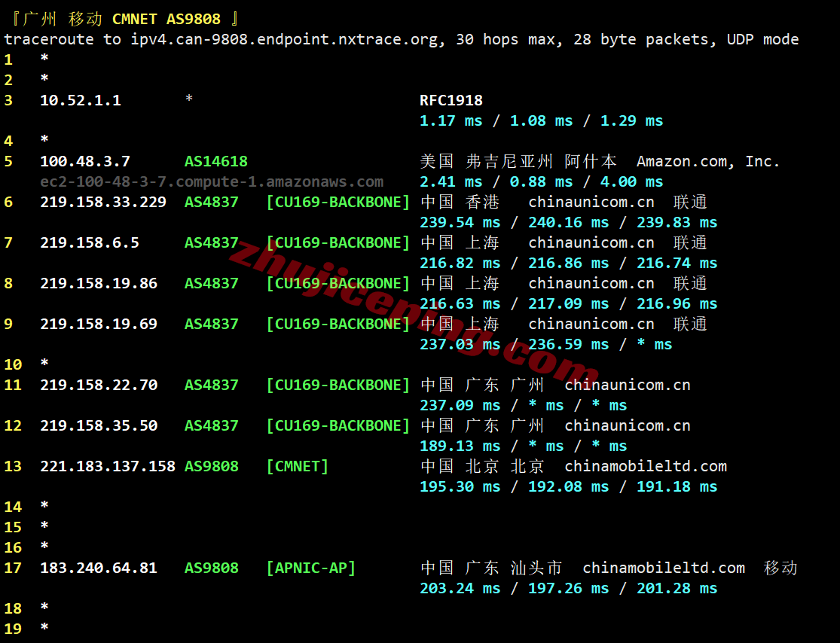Click the IP address 10.52.1.1

[81, 101]
